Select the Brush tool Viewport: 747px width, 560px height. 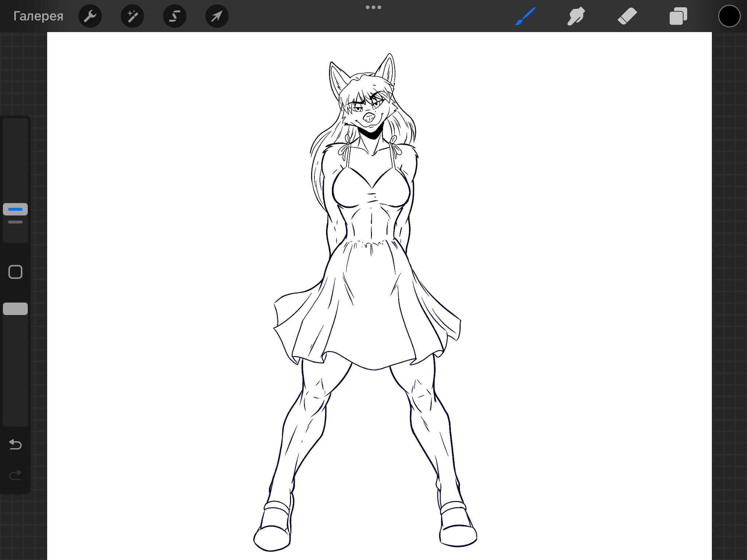(525, 16)
